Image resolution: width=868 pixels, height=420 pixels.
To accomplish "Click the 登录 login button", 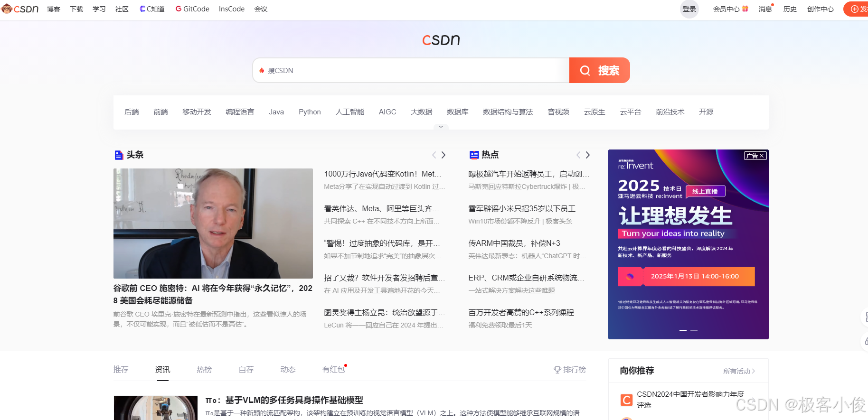I will point(689,9).
